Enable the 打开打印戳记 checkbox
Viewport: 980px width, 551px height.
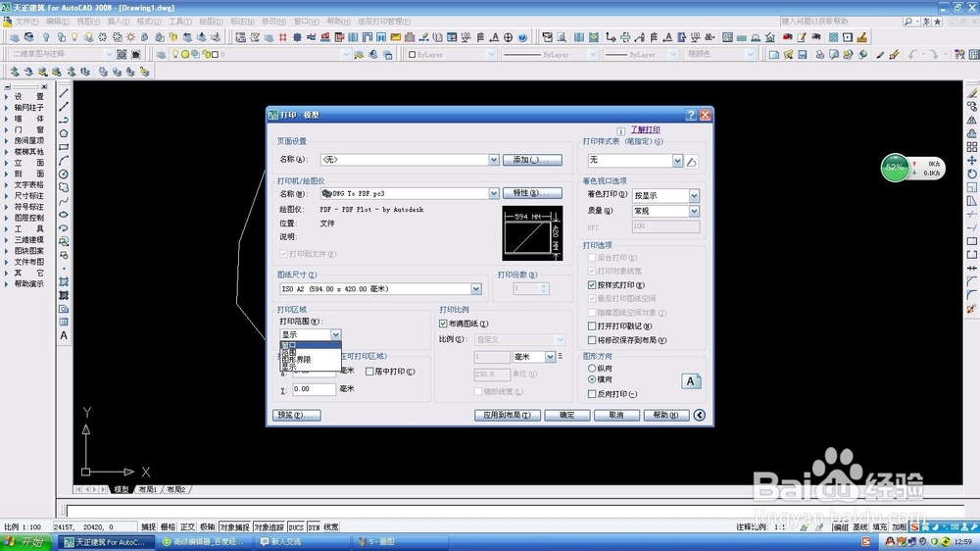592,326
